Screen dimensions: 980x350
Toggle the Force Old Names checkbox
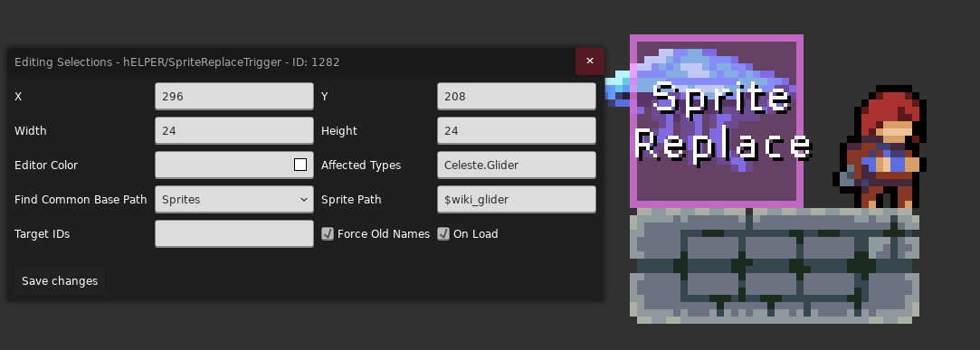[328, 233]
